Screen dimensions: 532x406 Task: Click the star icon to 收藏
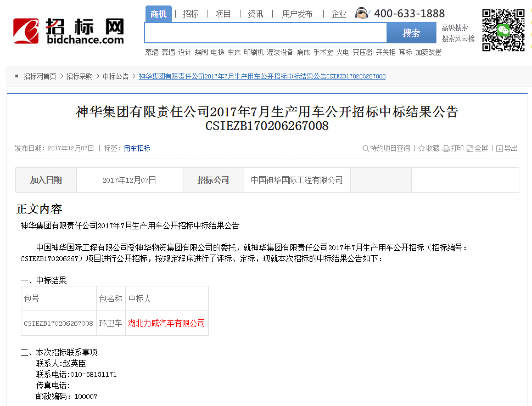tap(422, 148)
